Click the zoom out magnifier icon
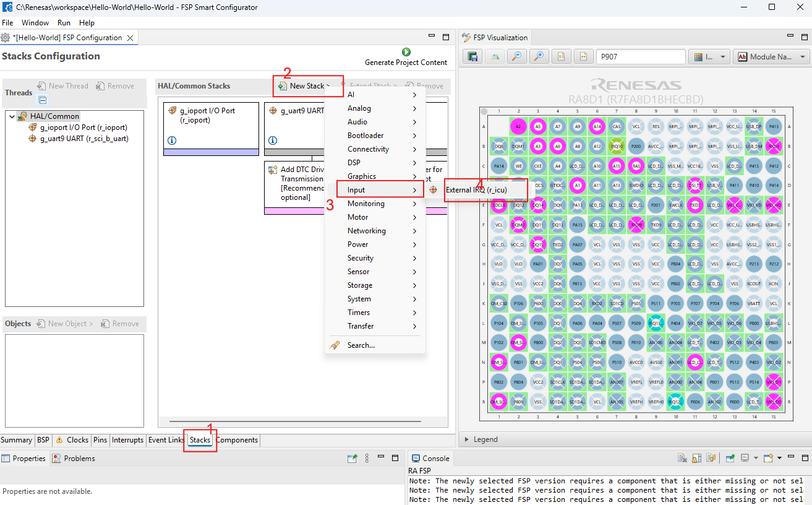The width and height of the screenshot is (812, 505). pos(516,57)
